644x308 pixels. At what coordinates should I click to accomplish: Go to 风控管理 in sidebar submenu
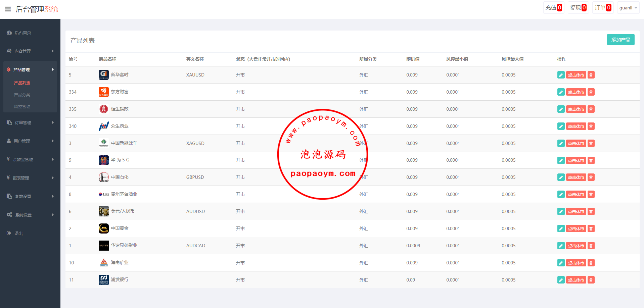click(22, 106)
